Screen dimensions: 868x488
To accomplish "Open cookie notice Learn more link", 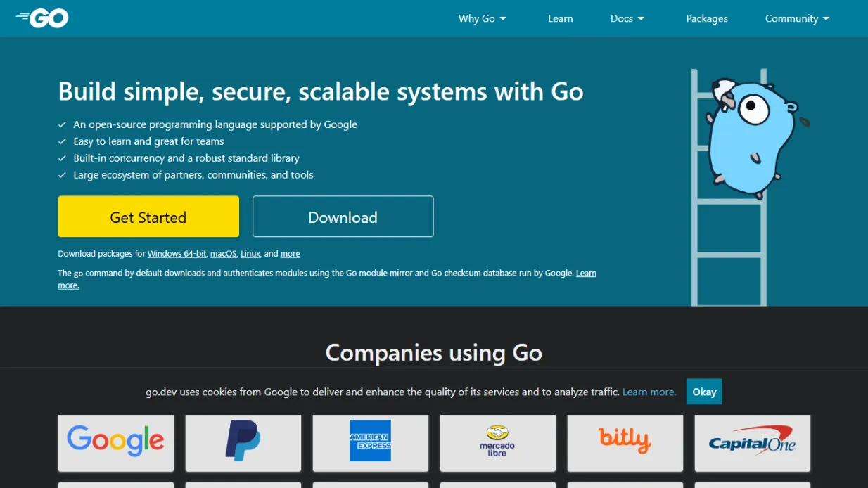I will pyautogui.click(x=649, y=392).
